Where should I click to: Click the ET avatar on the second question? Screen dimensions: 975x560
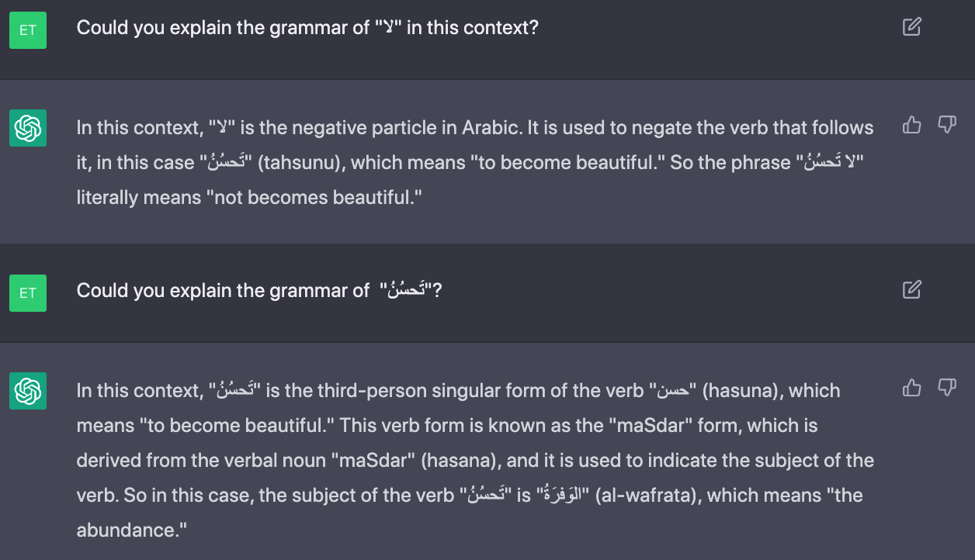(28, 292)
